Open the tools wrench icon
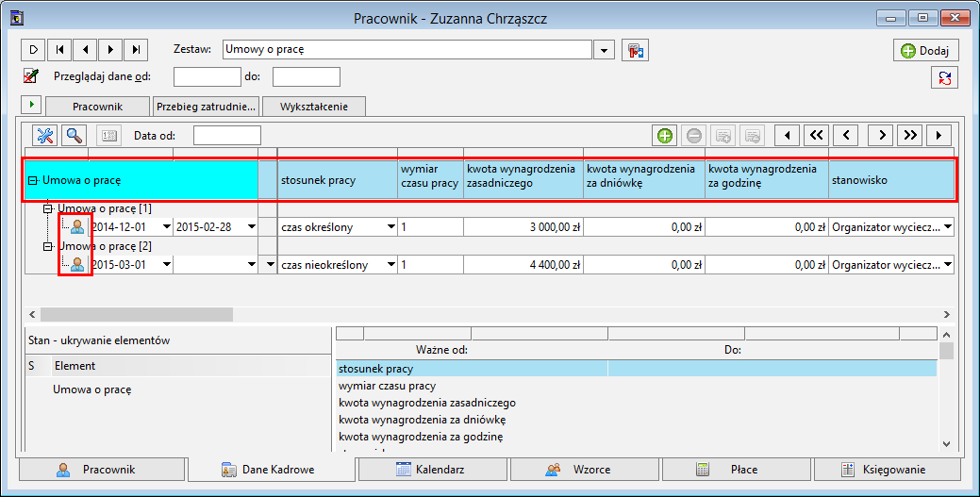This screenshot has height=497, width=980. (x=45, y=135)
